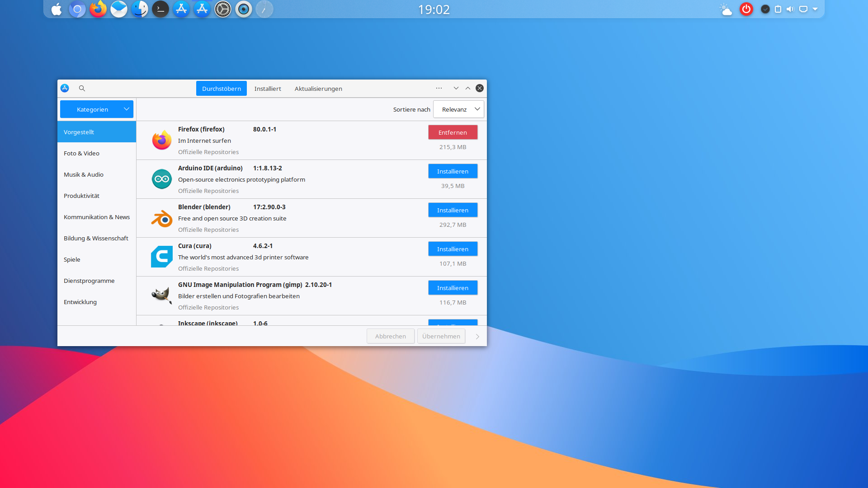Image resolution: width=868 pixels, height=488 pixels.
Task: Launch Firefox from the top panel
Action: tap(98, 9)
